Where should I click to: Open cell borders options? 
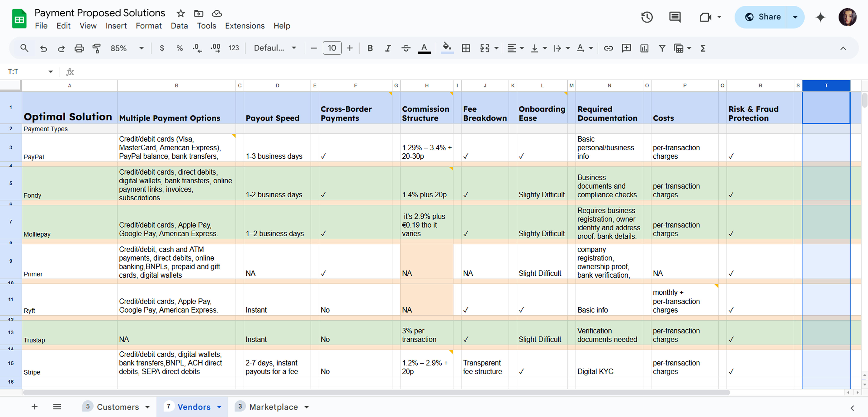(x=466, y=48)
